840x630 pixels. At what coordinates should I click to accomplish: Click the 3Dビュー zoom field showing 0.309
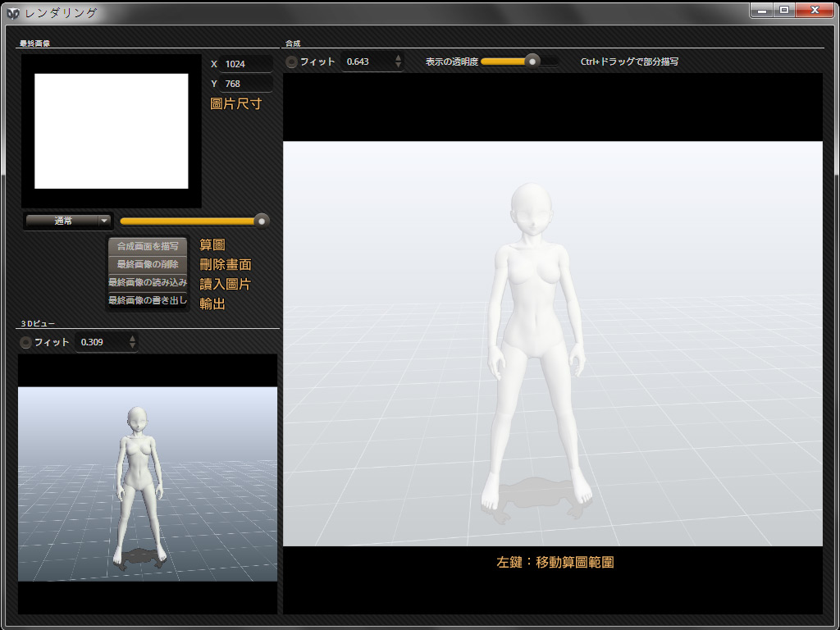(100, 342)
